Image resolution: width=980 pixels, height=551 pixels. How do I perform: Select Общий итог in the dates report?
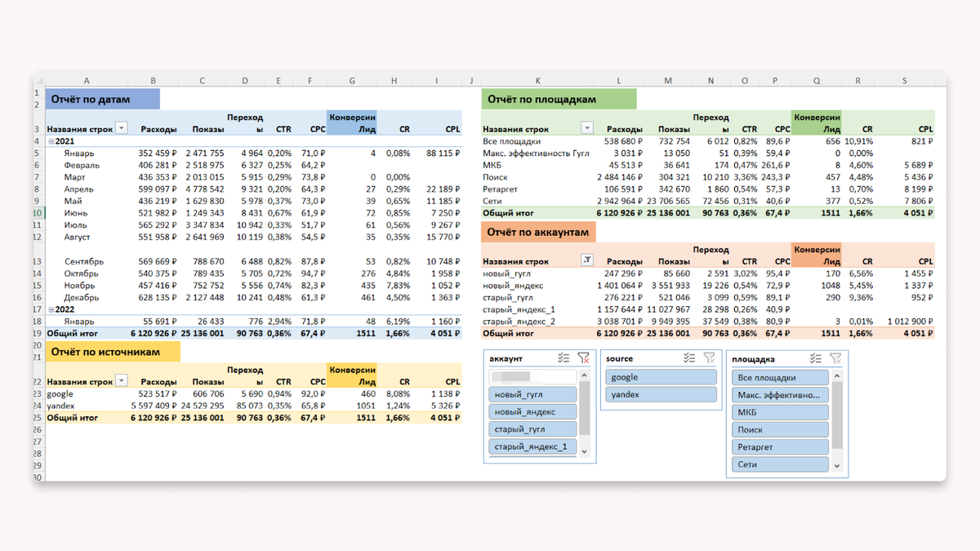73,333
